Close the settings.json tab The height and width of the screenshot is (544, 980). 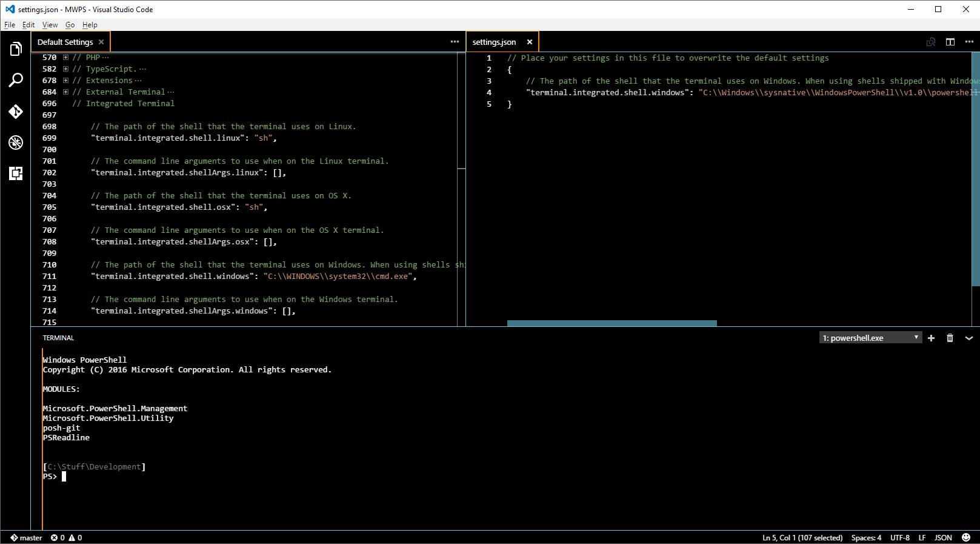[530, 42]
